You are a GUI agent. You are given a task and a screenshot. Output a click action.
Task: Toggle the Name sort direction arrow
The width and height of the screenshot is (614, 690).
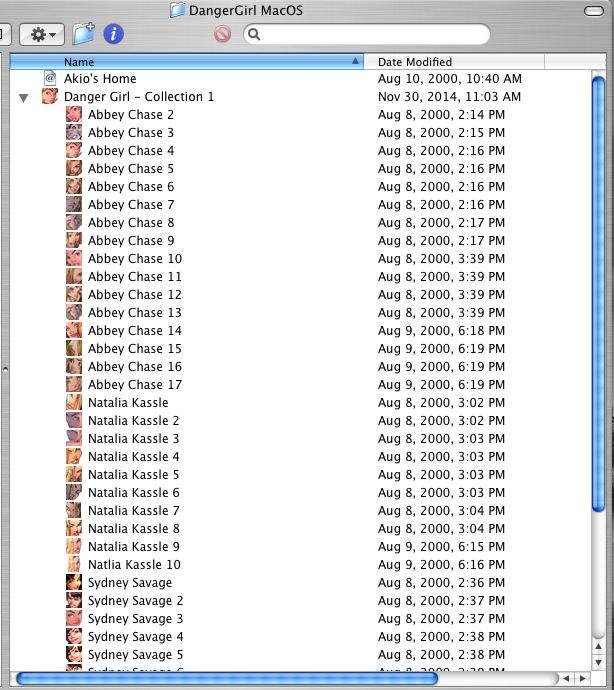point(355,61)
